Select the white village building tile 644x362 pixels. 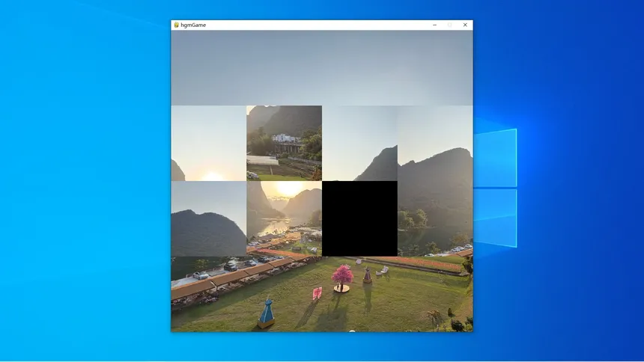[x=285, y=143]
